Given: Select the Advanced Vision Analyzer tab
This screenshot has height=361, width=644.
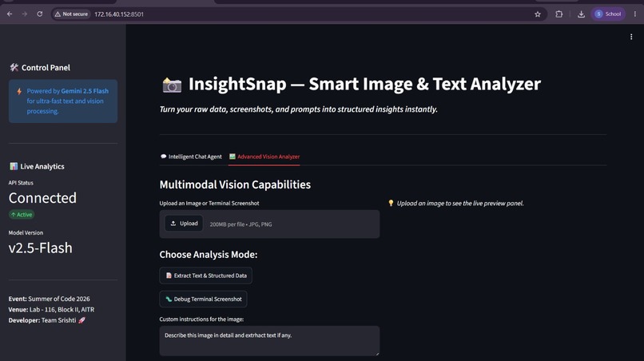Looking at the screenshot, I should point(264,157).
